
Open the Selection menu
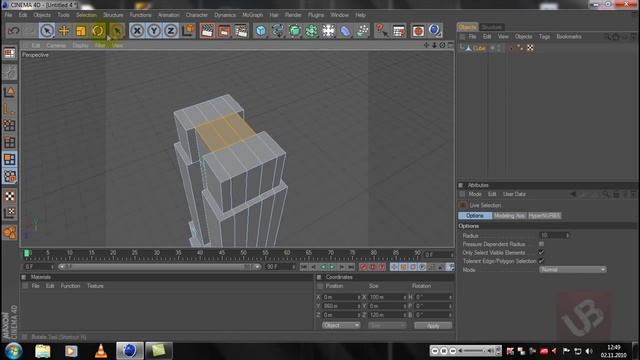[x=86, y=15]
